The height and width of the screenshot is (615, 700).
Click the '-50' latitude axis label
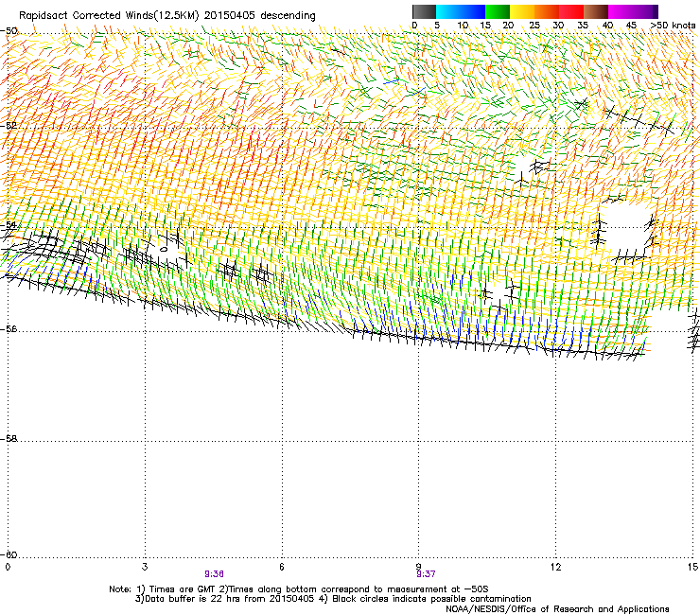pyautogui.click(x=9, y=31)
